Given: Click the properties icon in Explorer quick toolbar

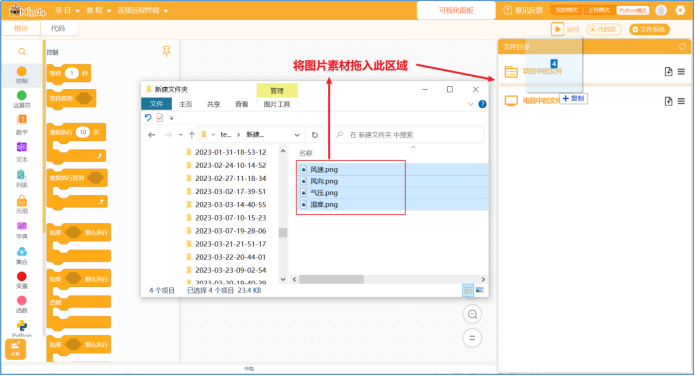Looking at the screenshot, I should [160, 118].
